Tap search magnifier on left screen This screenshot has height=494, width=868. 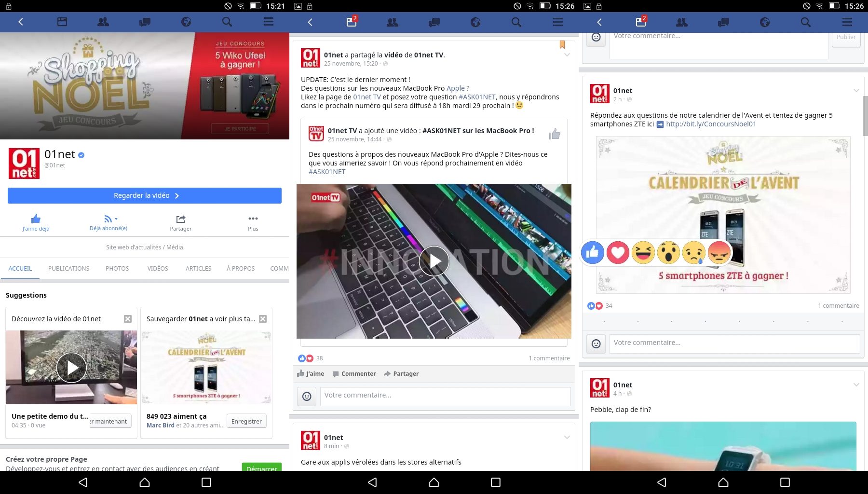tap(227, 22)
